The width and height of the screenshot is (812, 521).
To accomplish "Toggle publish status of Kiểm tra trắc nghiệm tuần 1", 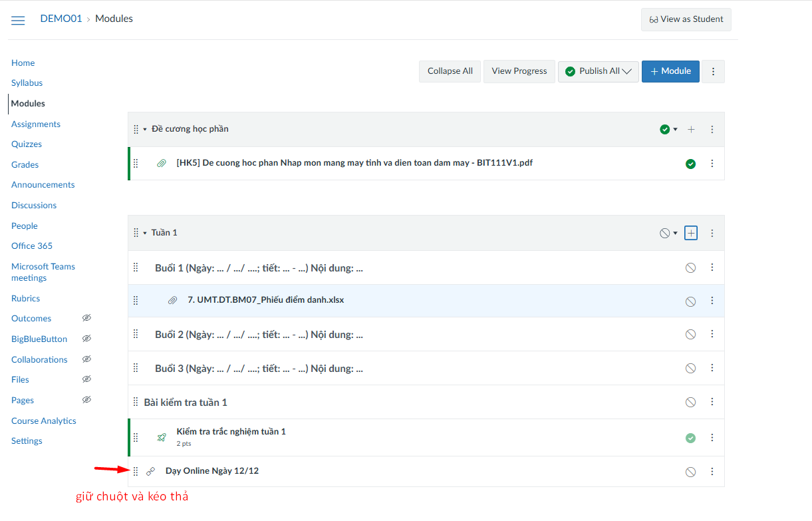I will [690, 438].
